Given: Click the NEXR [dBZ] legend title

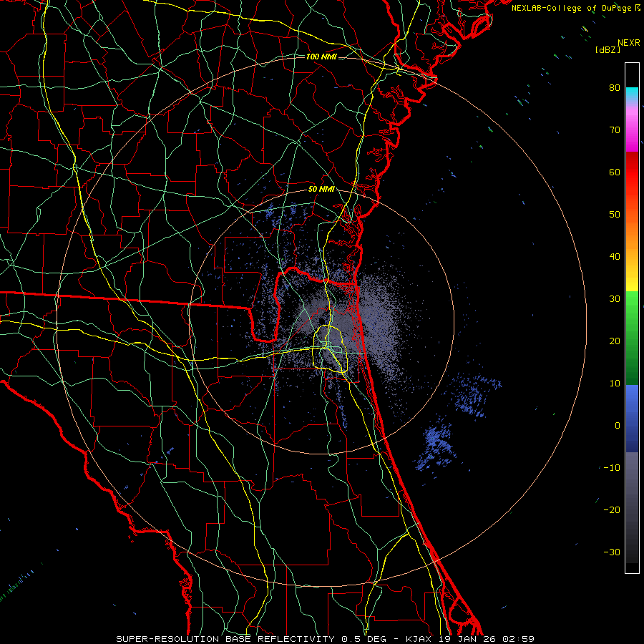Looking at the screenshot, I should (618, 46).
